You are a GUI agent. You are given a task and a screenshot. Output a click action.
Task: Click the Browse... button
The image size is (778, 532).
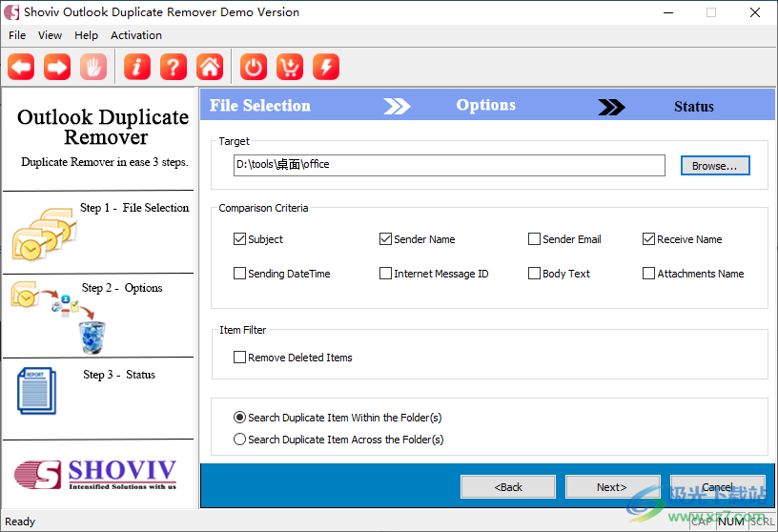point(715,166)
